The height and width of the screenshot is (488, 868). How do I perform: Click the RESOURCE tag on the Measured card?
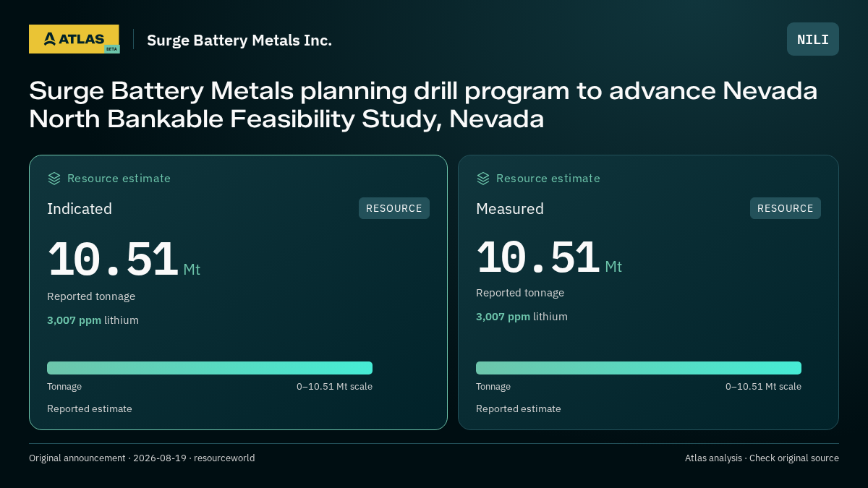pos(786,208)
